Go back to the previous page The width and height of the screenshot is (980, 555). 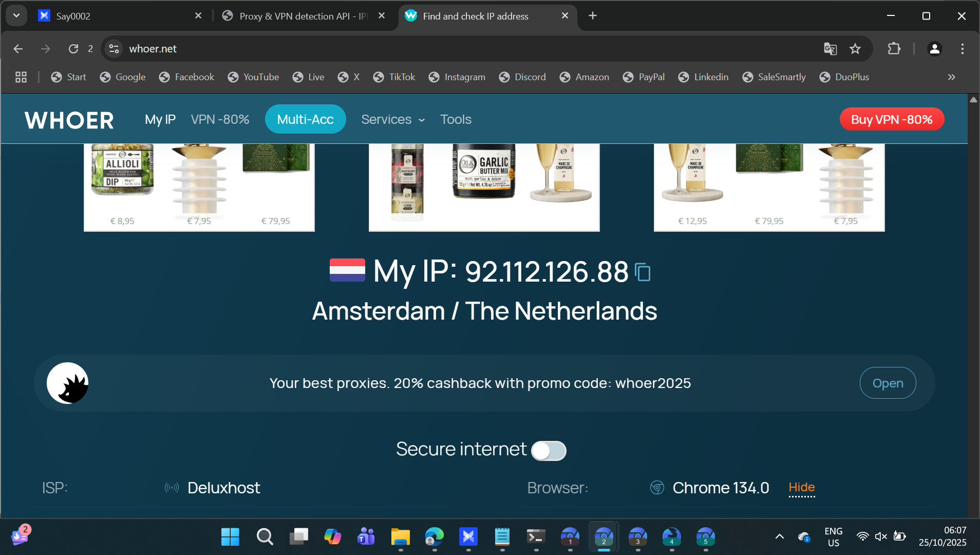18,49
